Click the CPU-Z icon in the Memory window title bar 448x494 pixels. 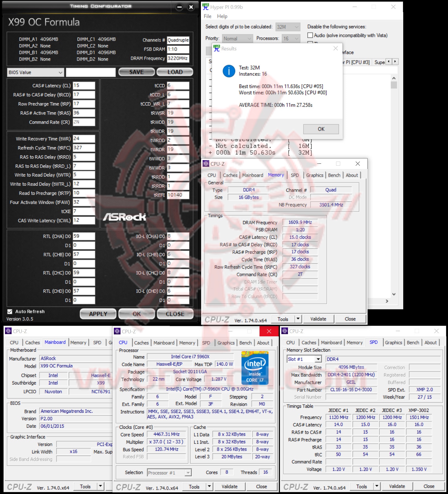click(206, 164)
